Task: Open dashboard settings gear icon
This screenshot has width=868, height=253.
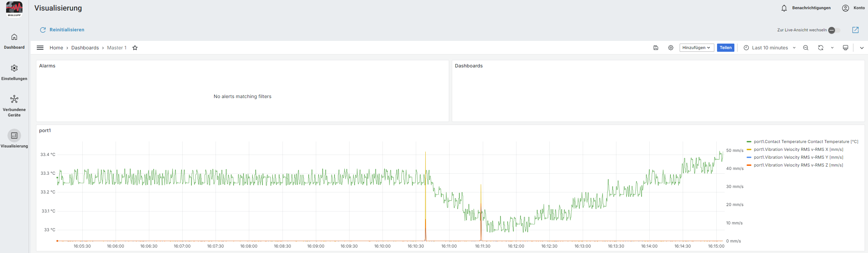Action: tap(670, 48)
